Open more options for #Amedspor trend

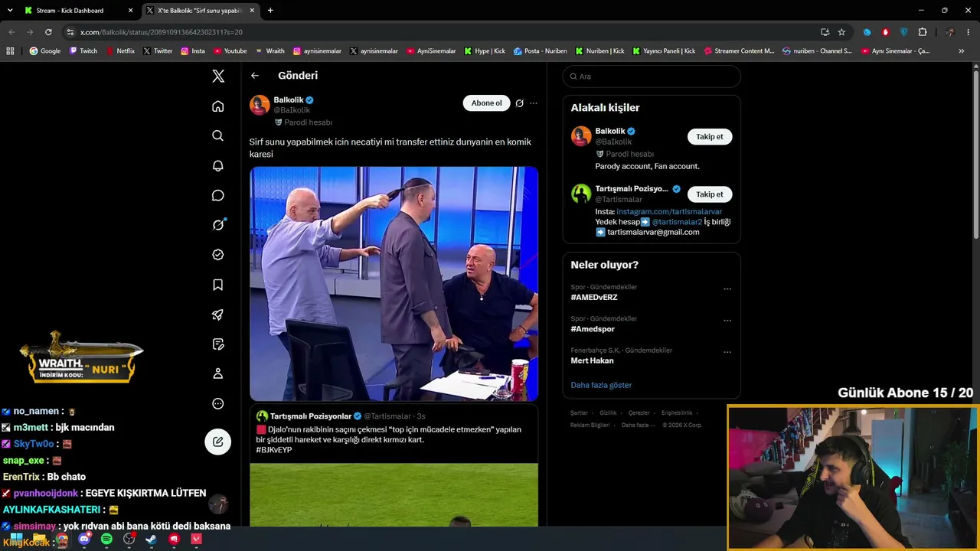click(727, 321)
